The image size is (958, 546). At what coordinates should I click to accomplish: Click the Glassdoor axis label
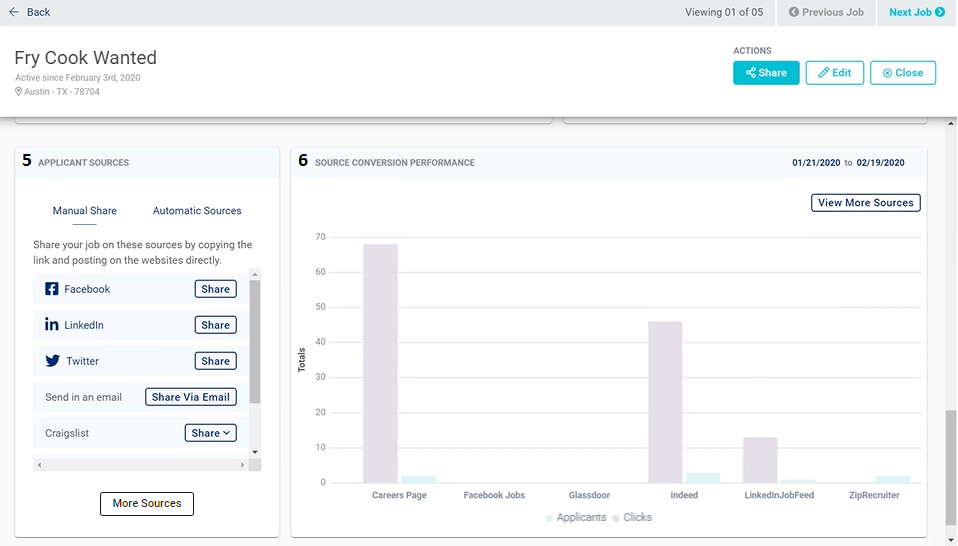(x=589, y=495)
